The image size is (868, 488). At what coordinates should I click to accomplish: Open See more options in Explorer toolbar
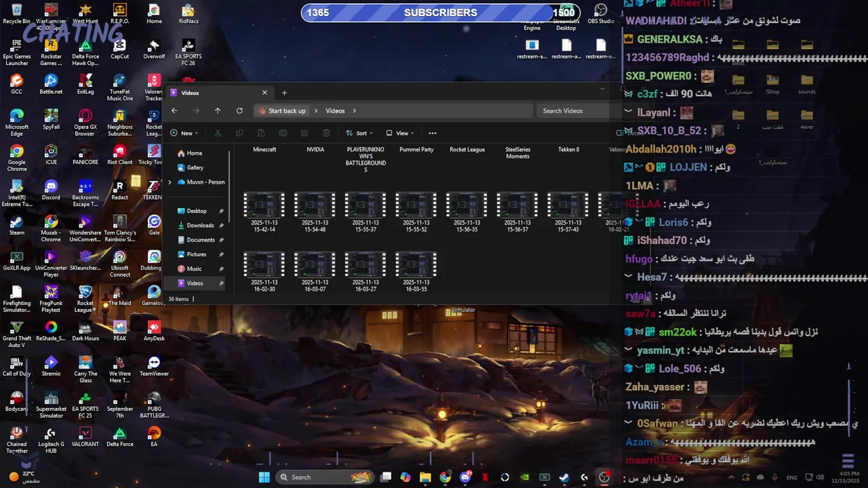click(433, 133)
